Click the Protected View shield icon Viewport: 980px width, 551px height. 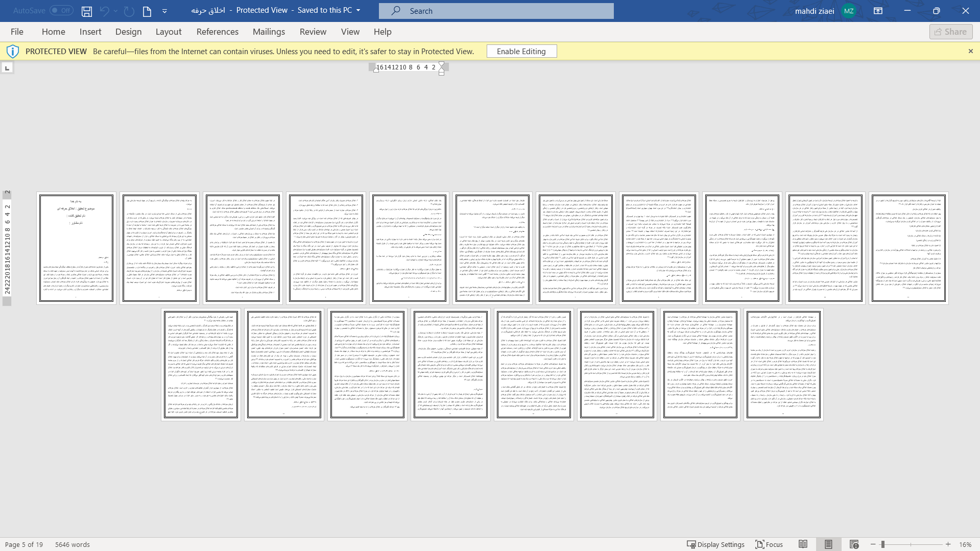coord(13,51)
